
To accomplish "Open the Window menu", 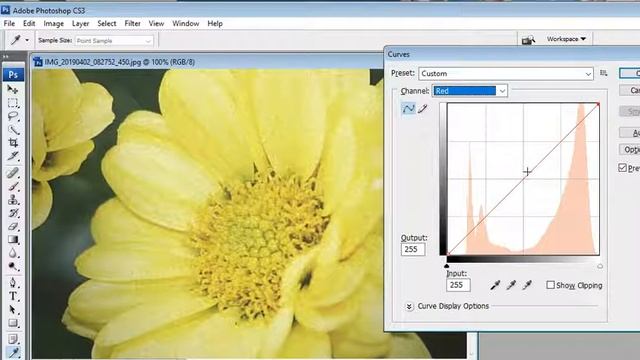I will (186, 24).
